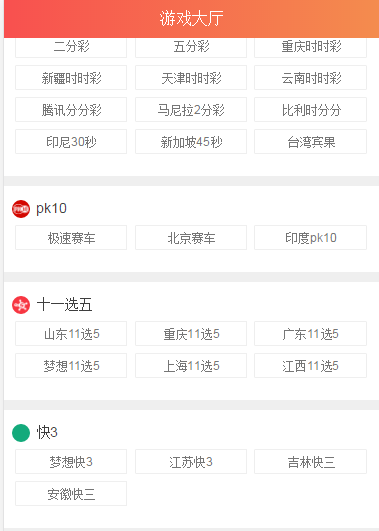Open 新加坡45秒 lottery
Screen dimensions: 379x531
point(191,142)
